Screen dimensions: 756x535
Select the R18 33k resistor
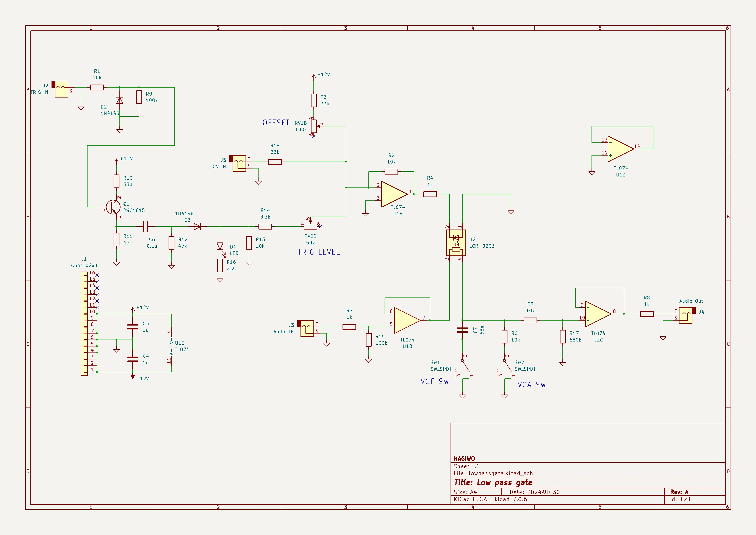click(x=275, y=162)
